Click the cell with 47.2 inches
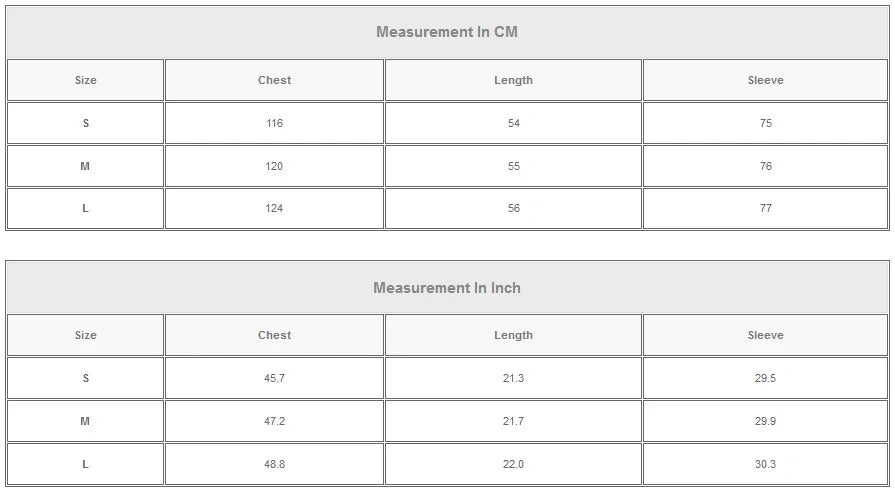 click(x=274, y=422)
